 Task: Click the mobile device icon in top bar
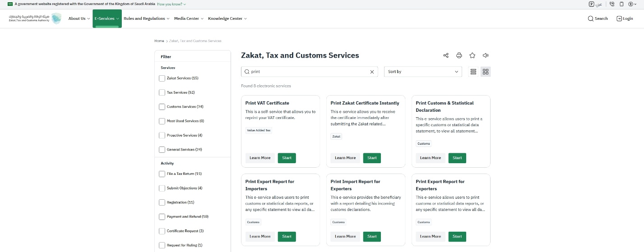tap(621, 4)
